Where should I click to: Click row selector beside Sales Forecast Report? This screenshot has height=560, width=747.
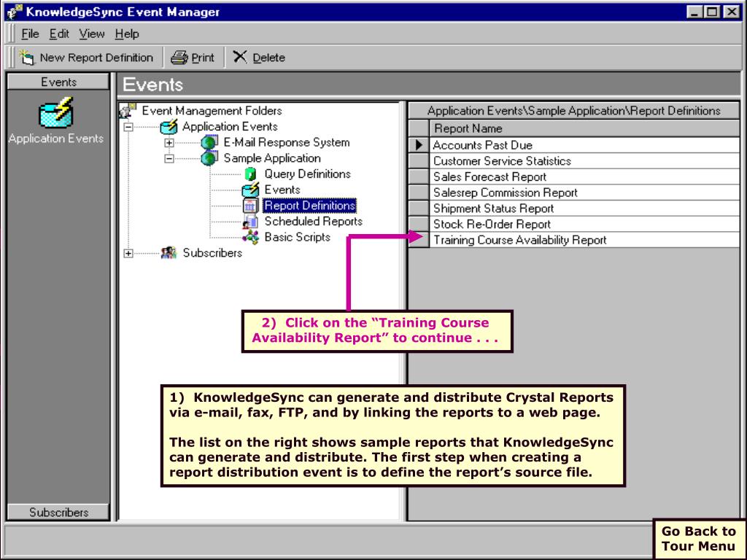pyautogui.click(x=419, y=176)
